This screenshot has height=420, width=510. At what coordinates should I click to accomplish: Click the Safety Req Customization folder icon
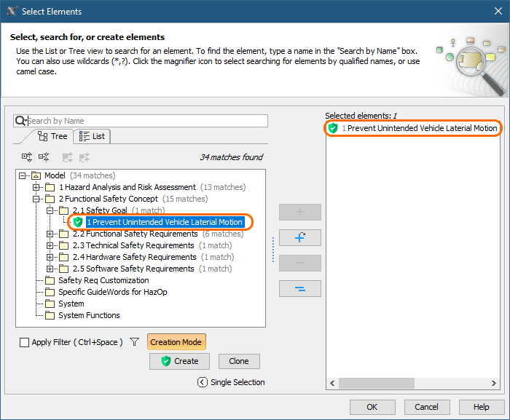coord(50,280)
